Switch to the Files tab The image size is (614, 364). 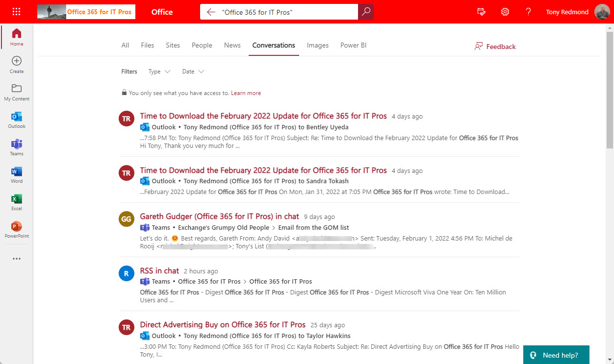[x=147, y=45]
